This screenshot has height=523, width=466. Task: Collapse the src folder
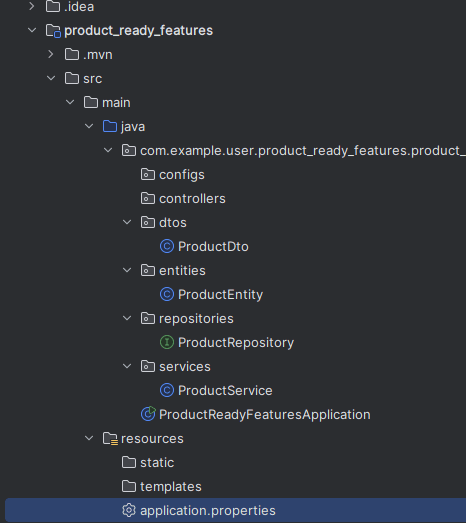tap(51, 78)
